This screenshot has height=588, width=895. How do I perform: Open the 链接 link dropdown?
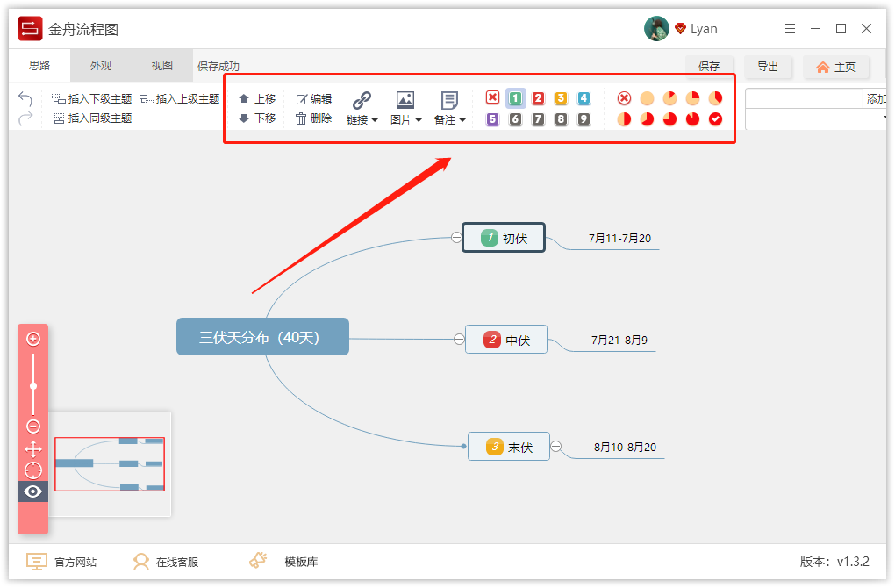(x=362, y=108)
